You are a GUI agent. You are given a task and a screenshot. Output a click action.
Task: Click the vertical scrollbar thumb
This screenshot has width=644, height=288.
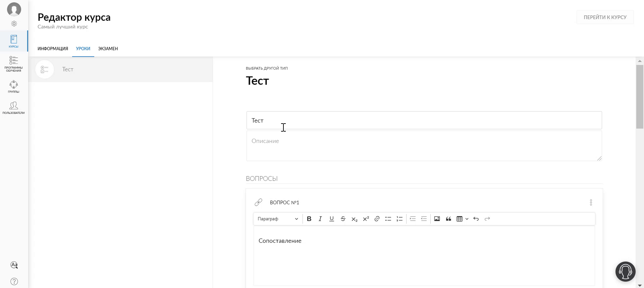click(640, 96)
